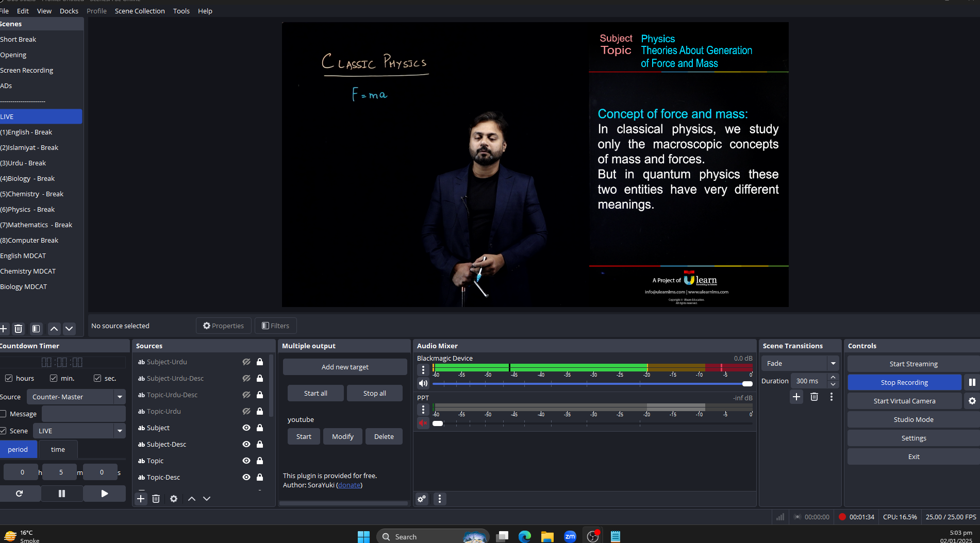Toggle the hours checkbox
This screenshot has height=543, width=980.
pyautogui.click(x=9, y=378)
